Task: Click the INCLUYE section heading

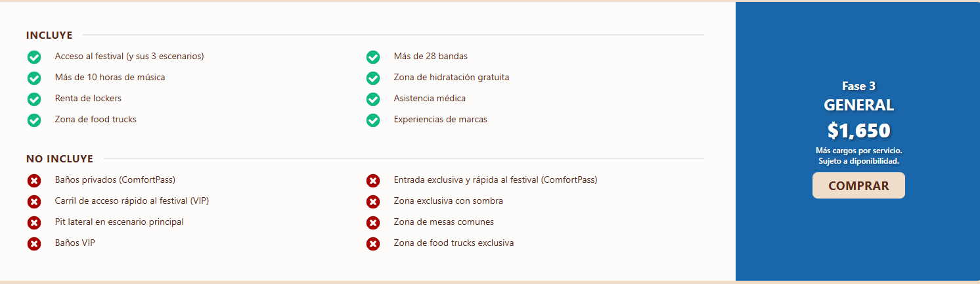Action: tap(49, 35)
